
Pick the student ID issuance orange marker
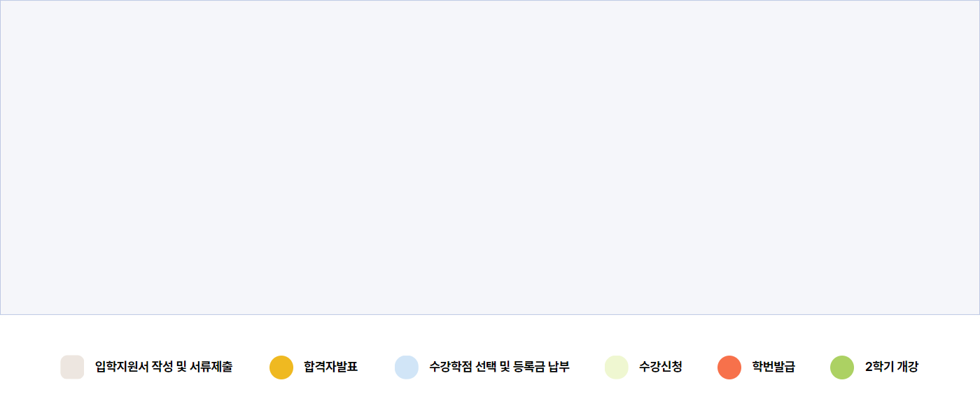729,367
